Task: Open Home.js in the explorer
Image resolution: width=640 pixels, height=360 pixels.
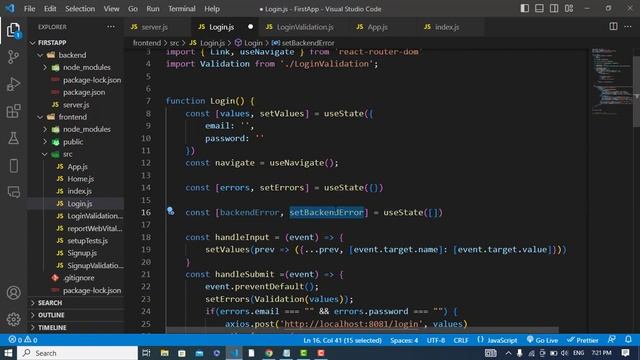Action: (x=76, y=179)
